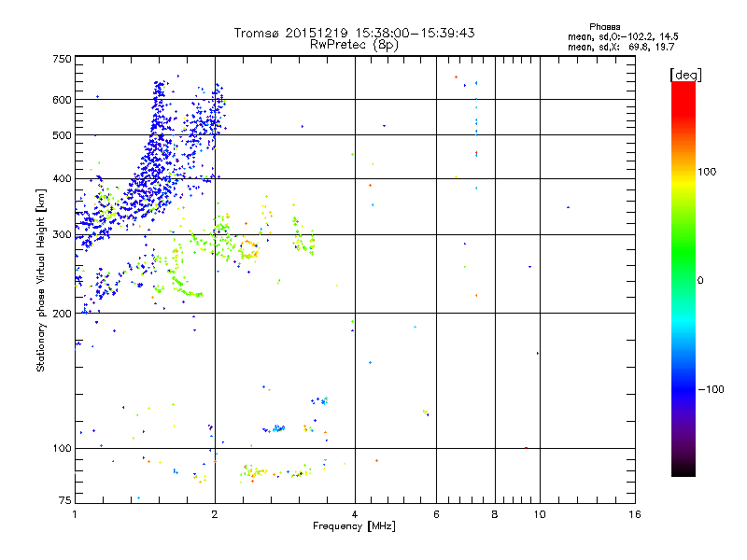This screenshot has height=560, width=747.
Task: Click the "[deg]" colorbar unit label
Action: 685,75
